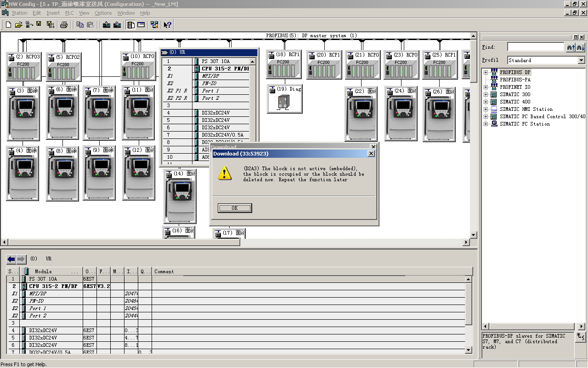
Task: Select drive slave number (3)
Action: (23, 113)
